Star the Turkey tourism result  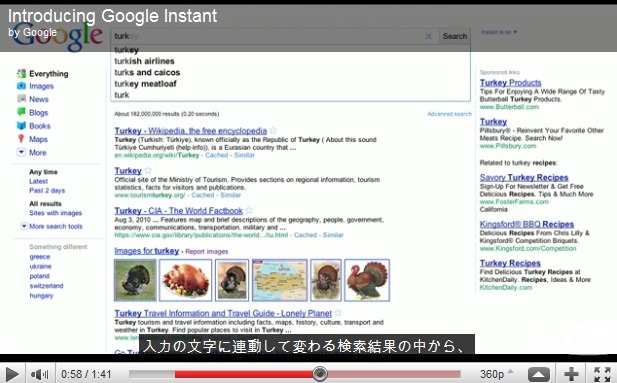pyautogui.click(x=148, y=170)
